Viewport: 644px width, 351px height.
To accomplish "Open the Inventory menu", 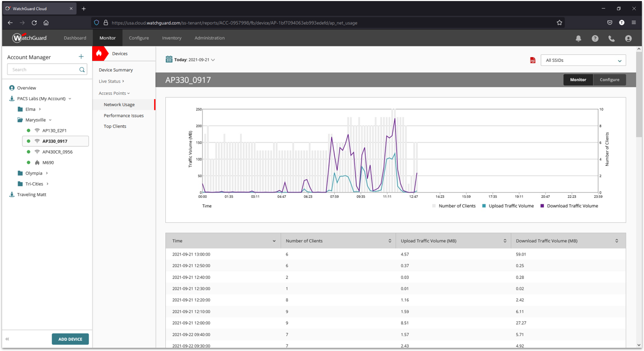I will (172, 38).
